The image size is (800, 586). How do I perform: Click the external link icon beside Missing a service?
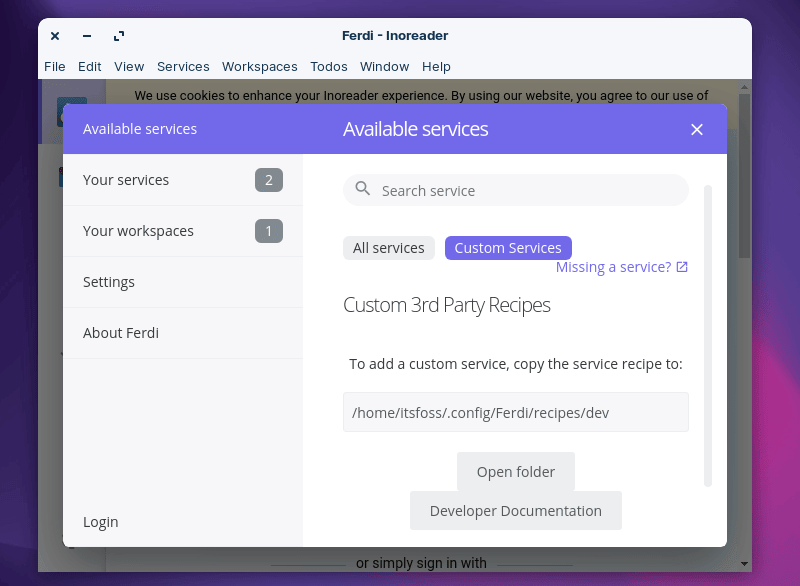point(682,267)
